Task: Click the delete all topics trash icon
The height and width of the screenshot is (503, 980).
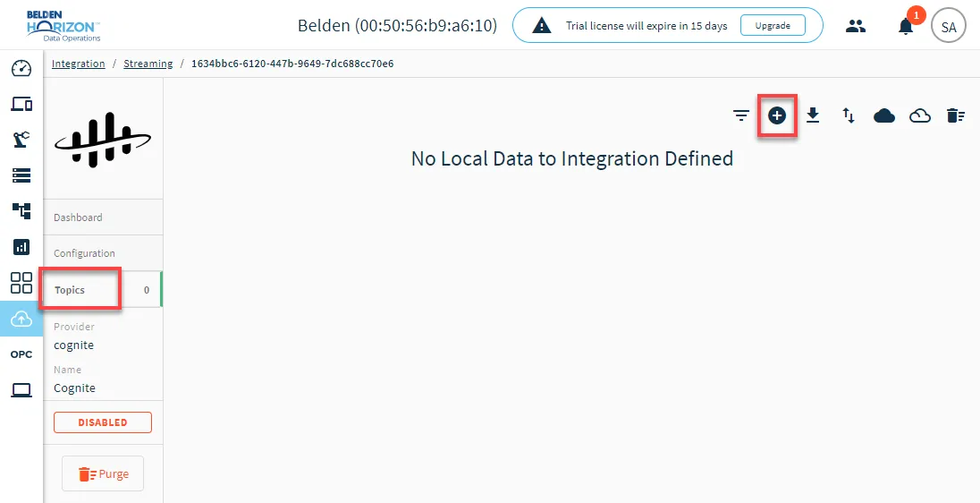Action: click(956, 115)
